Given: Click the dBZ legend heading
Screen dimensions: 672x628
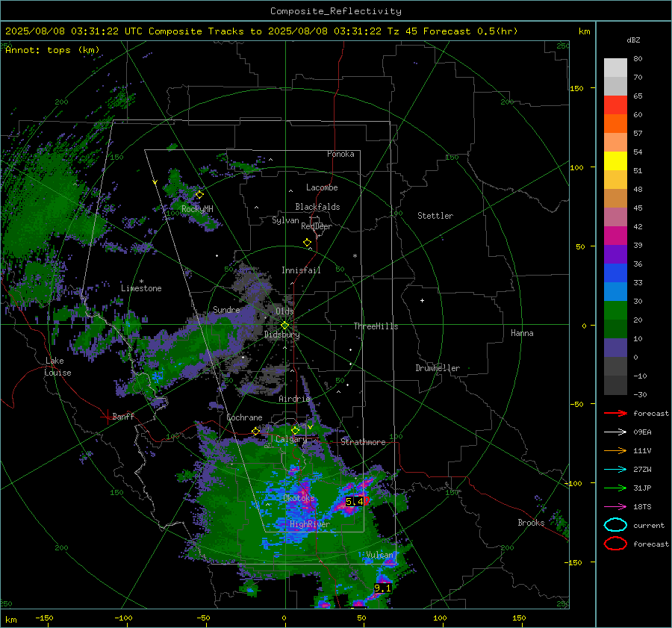Looking at the screenshot, I should [633, 40].
